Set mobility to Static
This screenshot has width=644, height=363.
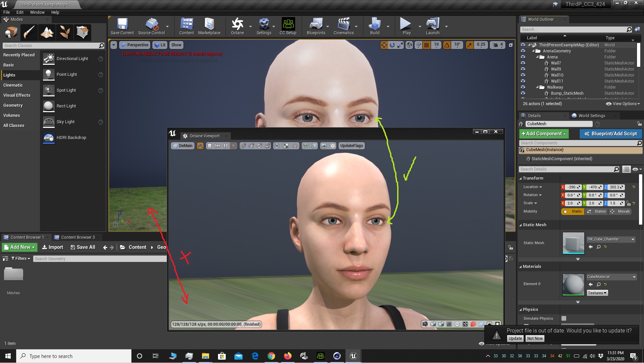[573, 212]
